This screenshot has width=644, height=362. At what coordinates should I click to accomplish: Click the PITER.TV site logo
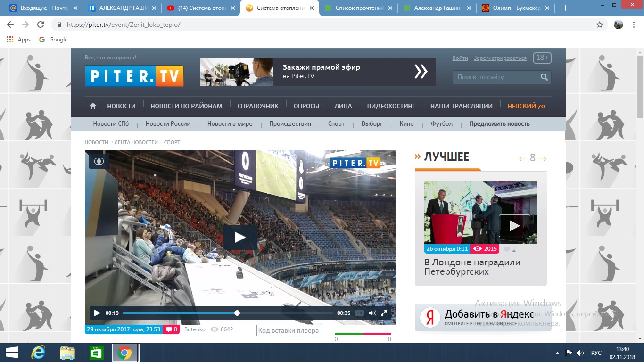[134, 76]
